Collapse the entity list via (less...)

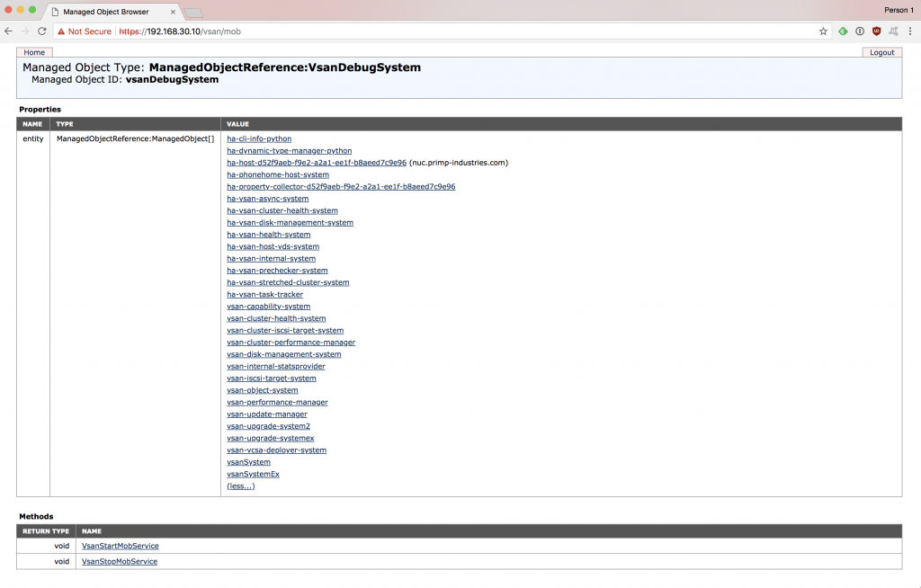tap(239, 486)
